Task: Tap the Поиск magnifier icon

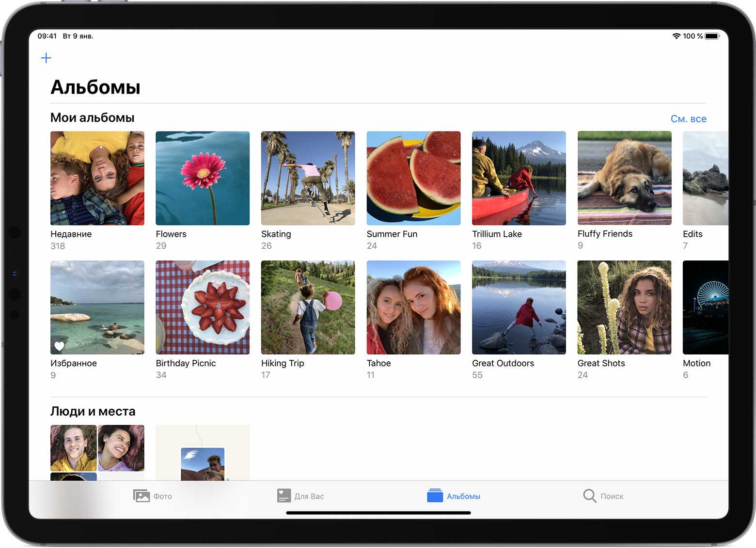Action: (589, 496)
